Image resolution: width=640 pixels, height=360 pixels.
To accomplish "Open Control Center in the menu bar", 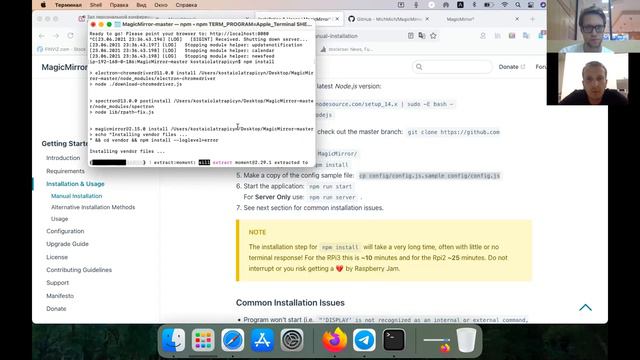I will click(x=530, y=5).
